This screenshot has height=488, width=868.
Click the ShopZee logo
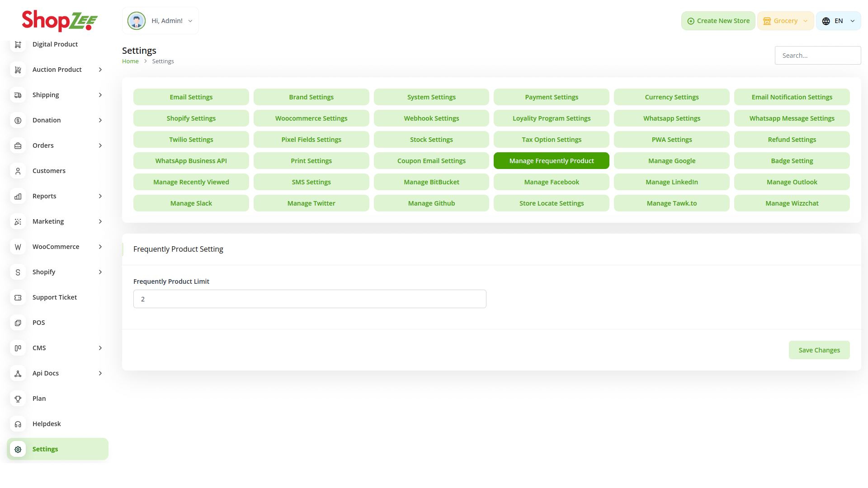[60, 21]
